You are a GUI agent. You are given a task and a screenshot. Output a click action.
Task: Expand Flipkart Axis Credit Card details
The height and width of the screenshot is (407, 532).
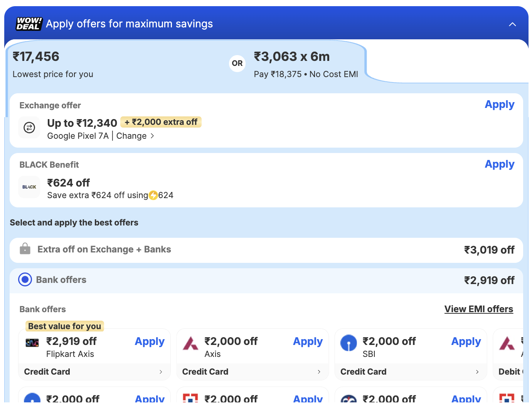(161, 372)
